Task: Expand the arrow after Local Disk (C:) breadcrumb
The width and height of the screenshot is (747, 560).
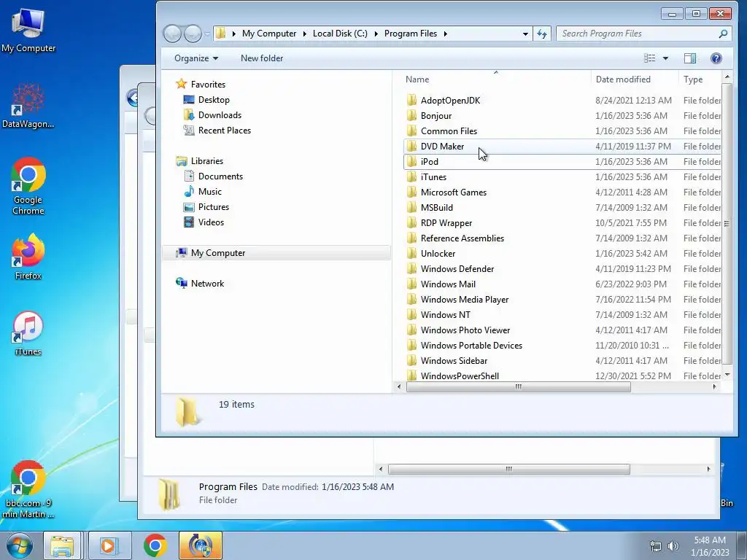Action: click(376, 34)
